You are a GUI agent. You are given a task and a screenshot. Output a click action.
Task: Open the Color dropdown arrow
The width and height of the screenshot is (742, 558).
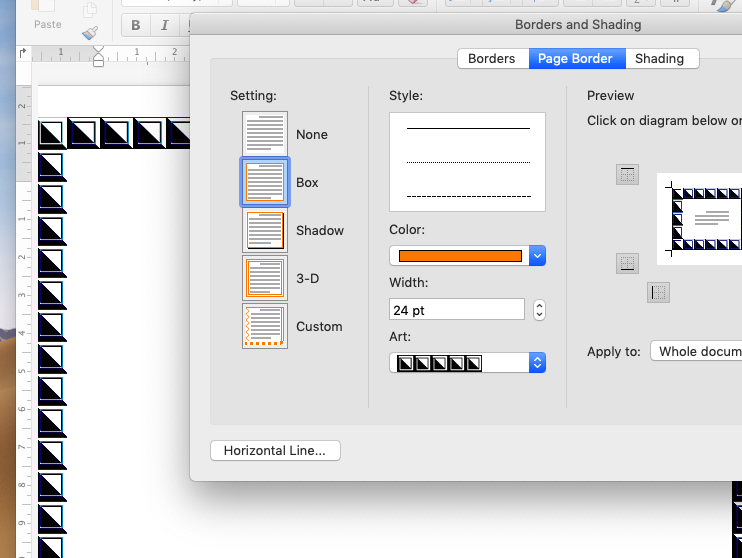tap(537, 256)
